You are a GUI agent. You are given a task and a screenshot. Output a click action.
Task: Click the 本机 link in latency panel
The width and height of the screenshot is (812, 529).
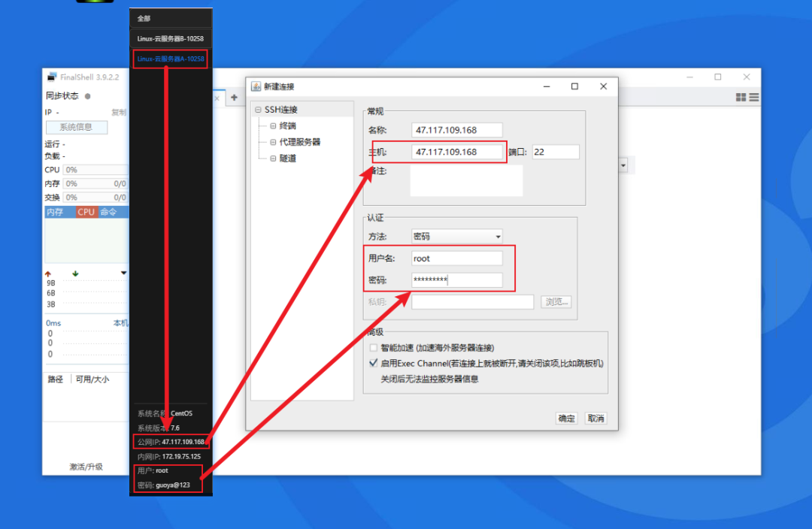pos(120,323)
